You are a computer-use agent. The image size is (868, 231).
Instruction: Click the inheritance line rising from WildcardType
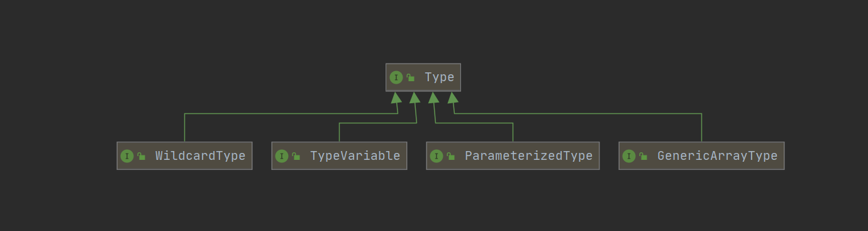pos(184,128)
